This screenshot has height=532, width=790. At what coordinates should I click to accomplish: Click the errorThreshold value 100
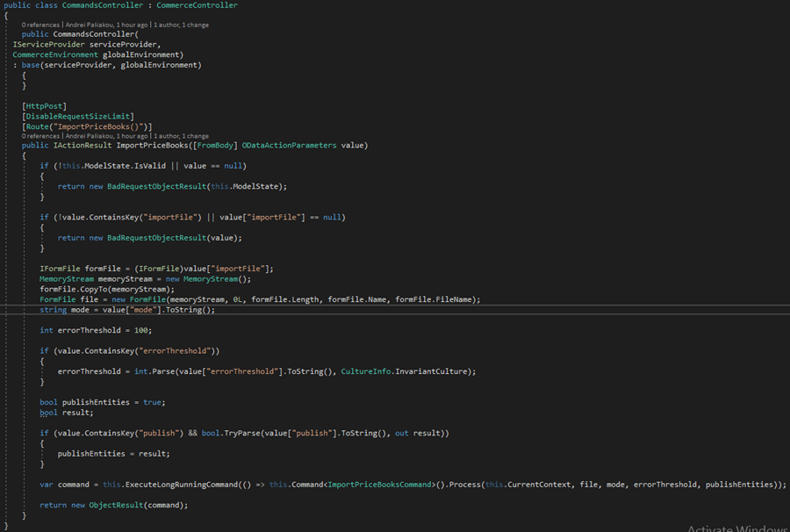[x=141, y=330]
